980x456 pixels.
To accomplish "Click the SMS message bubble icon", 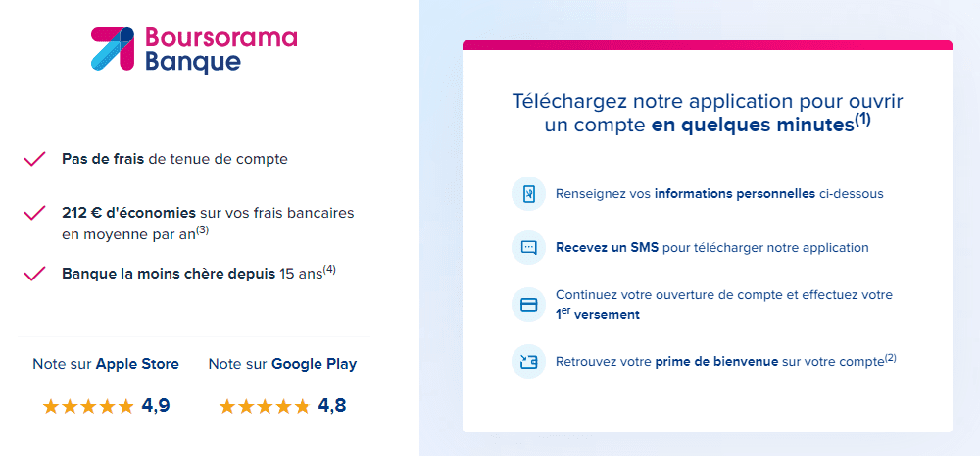I will click(528, 248).
